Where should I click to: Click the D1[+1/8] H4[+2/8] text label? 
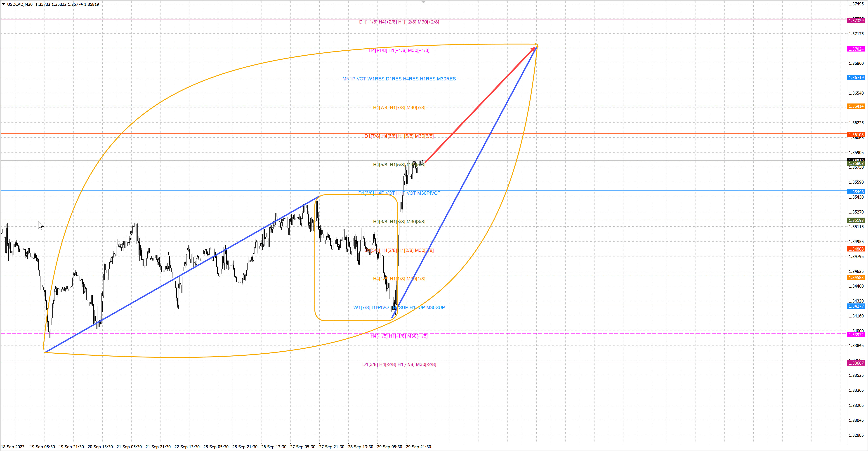(x=399, y=22)
